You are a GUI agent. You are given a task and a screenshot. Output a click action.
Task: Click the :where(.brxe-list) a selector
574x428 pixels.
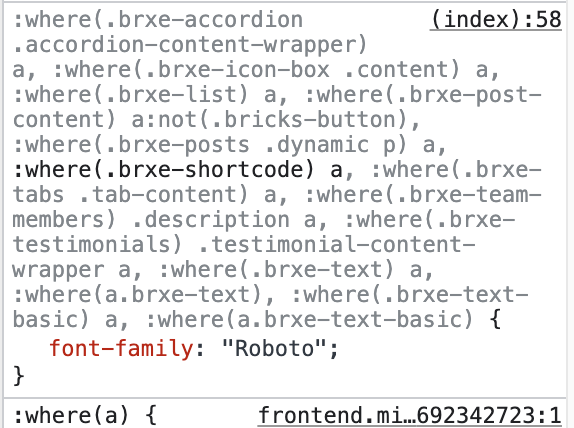click(145, 95)
